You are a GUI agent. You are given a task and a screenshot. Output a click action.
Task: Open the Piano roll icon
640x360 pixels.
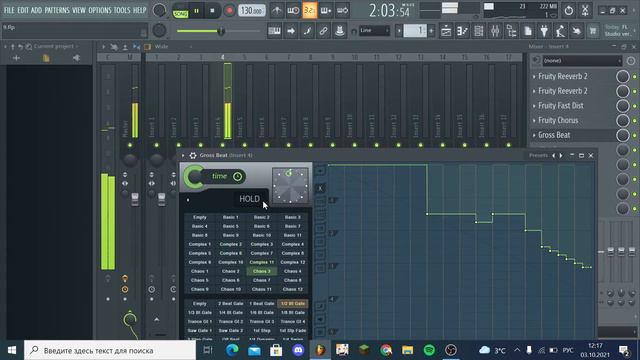tap(462, 31)
